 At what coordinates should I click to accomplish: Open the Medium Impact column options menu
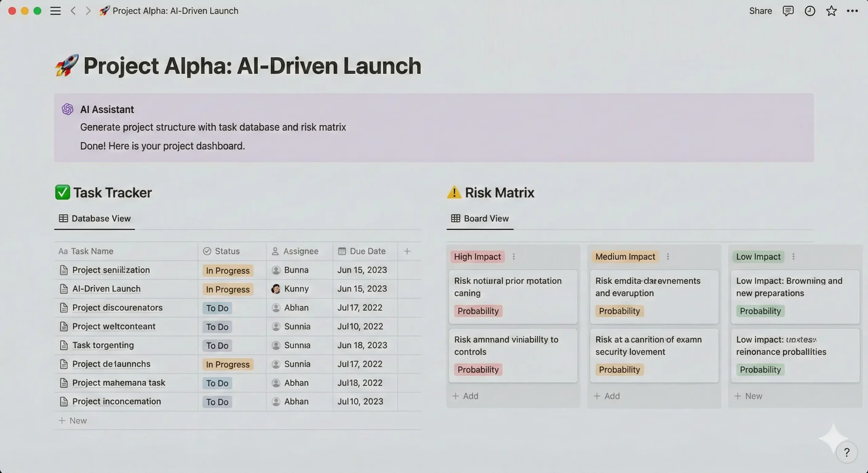(668, 256)
